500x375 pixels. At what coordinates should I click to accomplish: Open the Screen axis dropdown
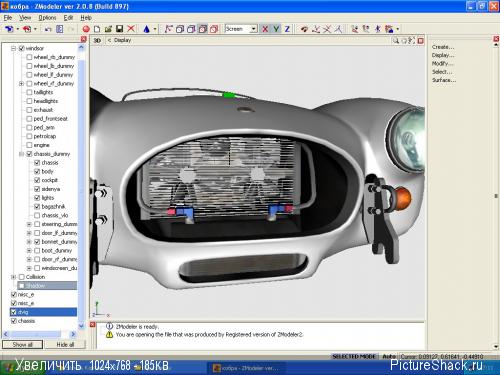point(254,29)
